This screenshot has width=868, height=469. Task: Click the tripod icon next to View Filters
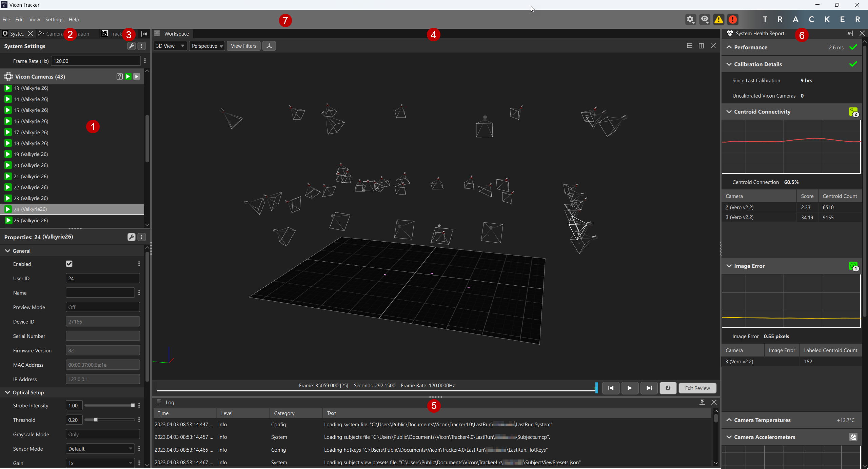click(269, 46)
